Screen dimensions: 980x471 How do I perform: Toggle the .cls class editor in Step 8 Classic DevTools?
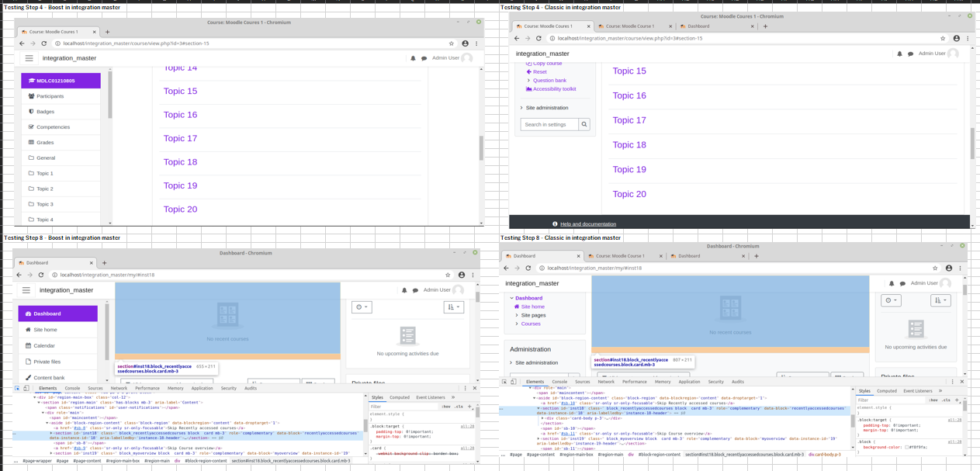(x=947, y=400)
